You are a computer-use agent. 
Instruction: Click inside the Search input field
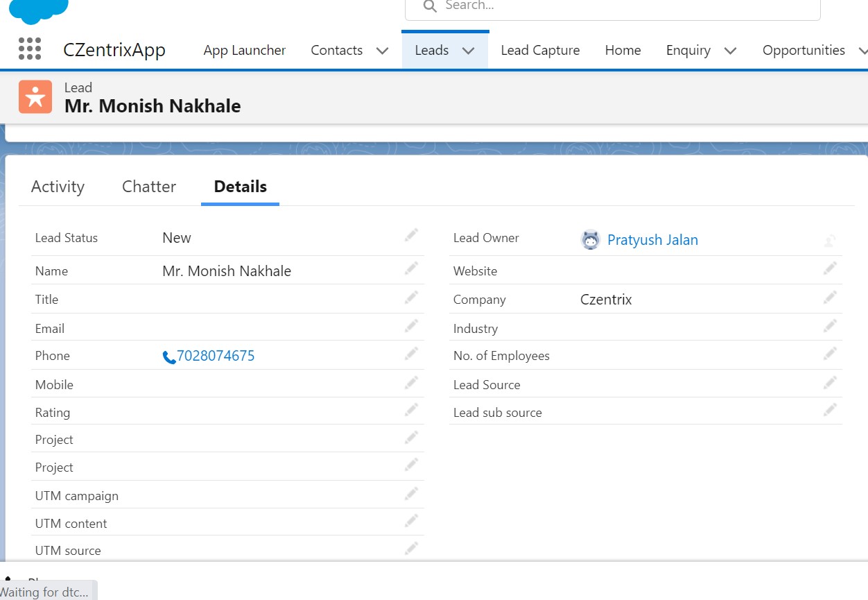(x=610, y=7)
